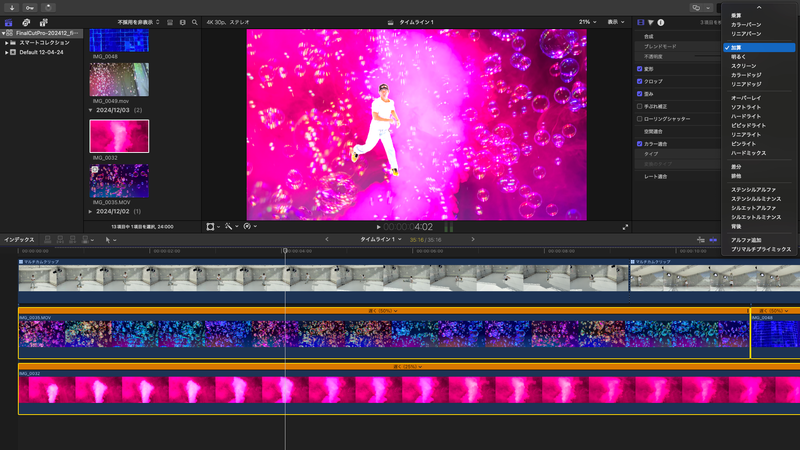Toggle the snapping icon in timeline toolbar
Screen dimensions: 800x450
713,240
